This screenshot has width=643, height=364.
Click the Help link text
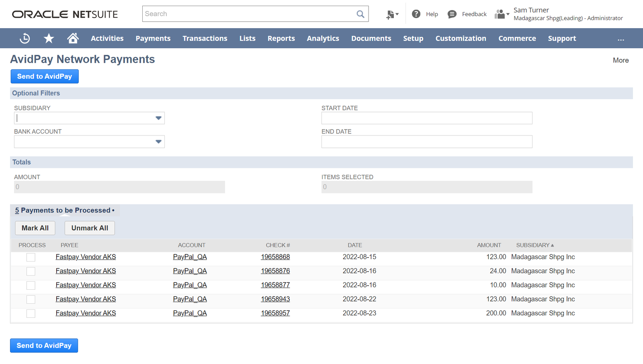432,14
